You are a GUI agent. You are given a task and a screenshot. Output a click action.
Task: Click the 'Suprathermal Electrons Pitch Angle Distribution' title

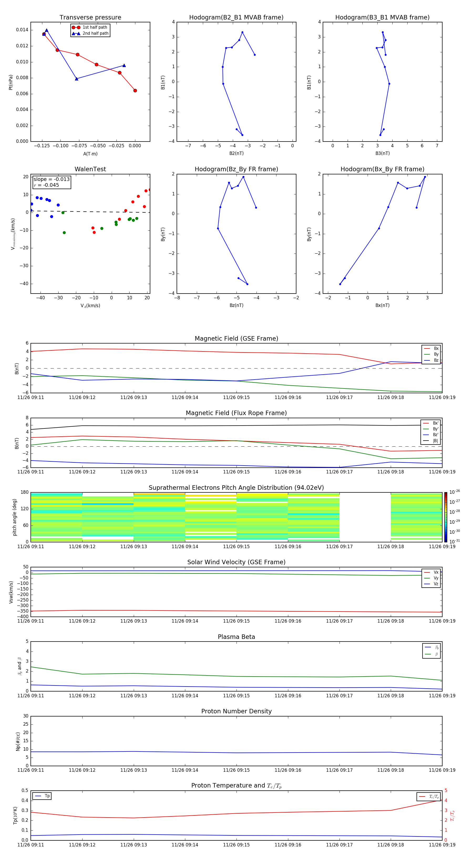click(x=236, y=488)
